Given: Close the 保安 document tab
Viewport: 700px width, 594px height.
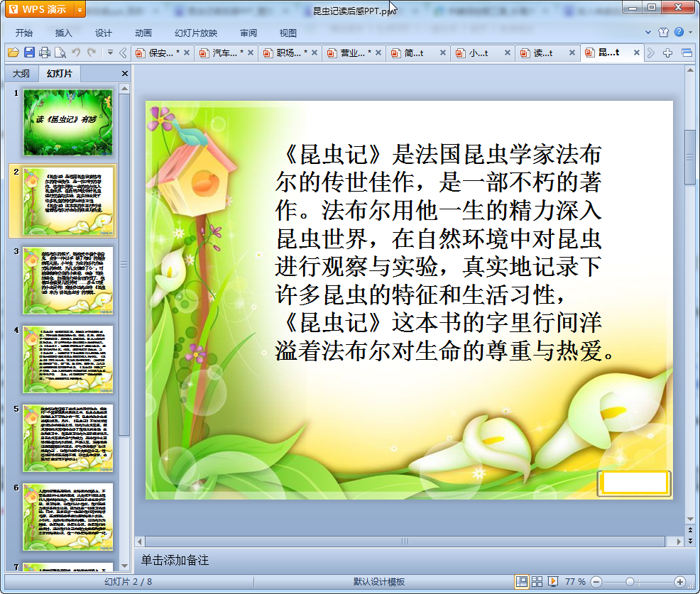Looking at the screenshot, I should click(187, 53).
